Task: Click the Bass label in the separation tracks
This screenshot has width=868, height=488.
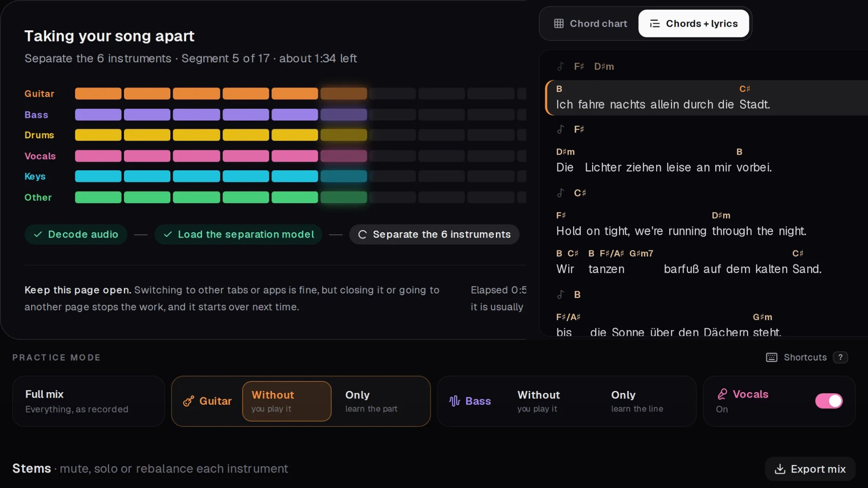Action: (36, 115)
